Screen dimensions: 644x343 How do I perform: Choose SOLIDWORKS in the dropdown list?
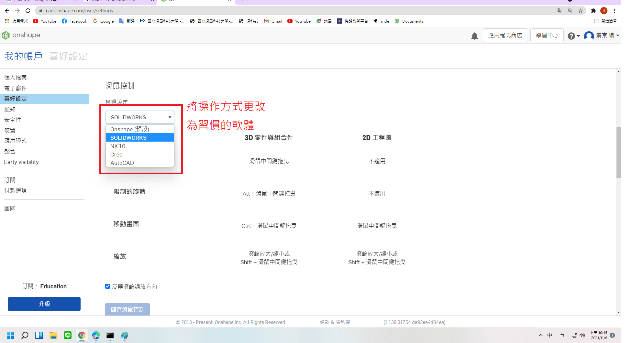click(x=140, y=138)
